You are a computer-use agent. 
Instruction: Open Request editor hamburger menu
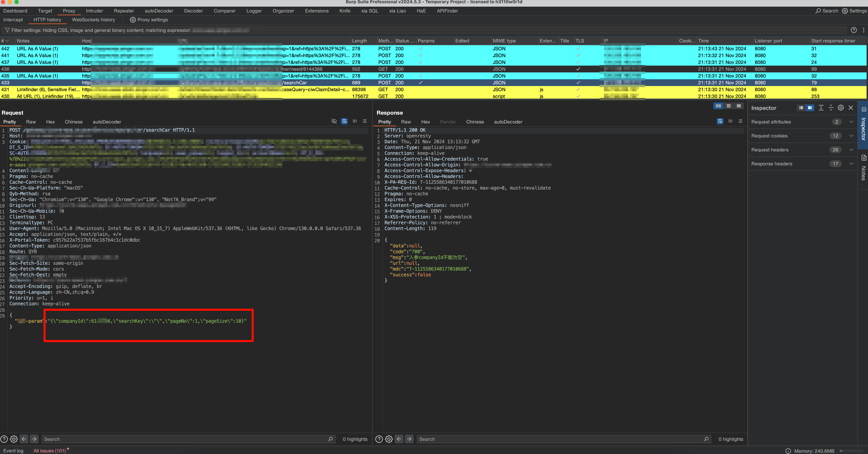(x=365, y=121)
